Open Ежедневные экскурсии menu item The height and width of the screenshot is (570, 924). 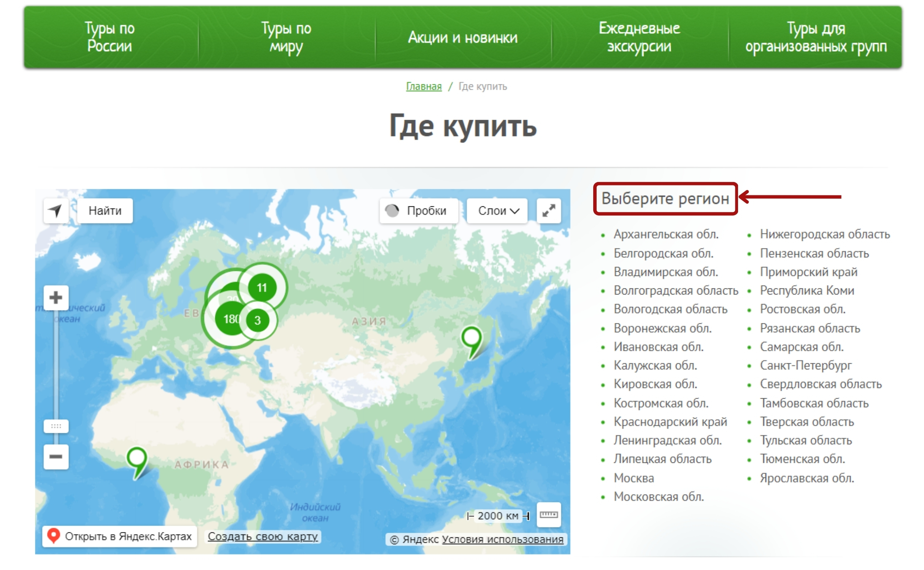[639, 37]
